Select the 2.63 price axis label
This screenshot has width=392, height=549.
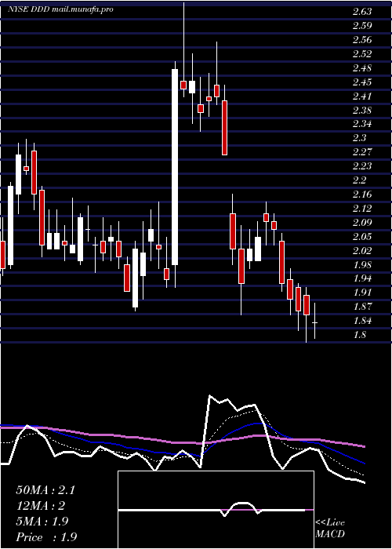[x=362, y=12]
